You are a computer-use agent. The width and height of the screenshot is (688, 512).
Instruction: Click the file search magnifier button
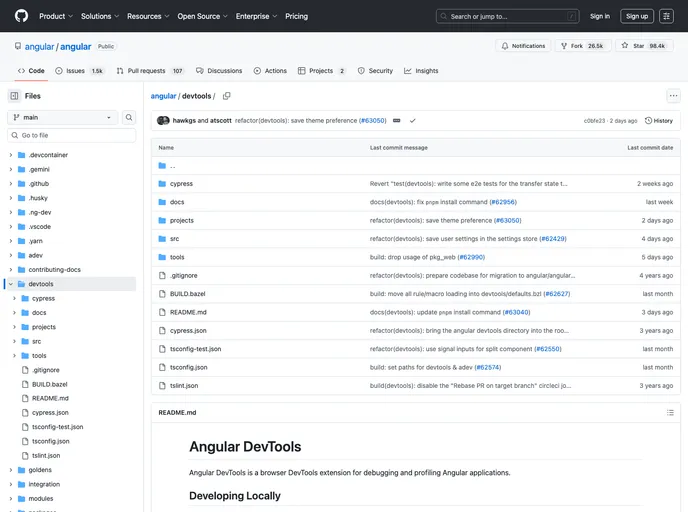click(x=129, y=117)
